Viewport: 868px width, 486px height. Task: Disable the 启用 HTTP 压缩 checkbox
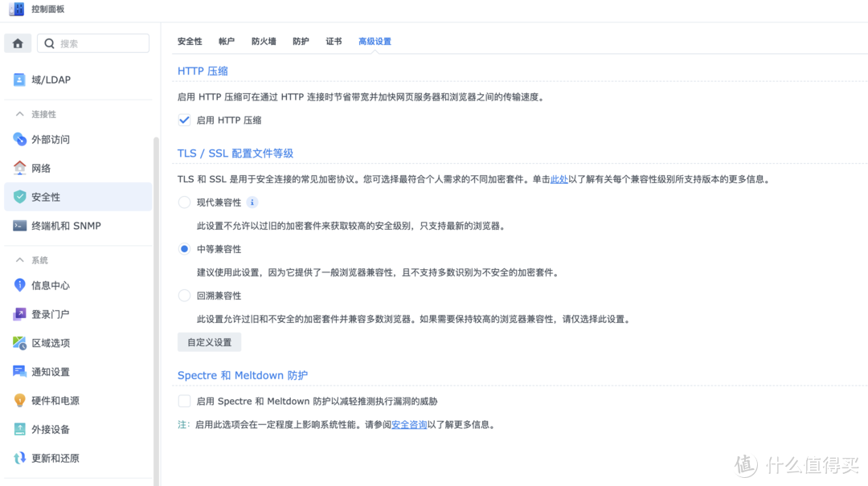click(x=183, y=120)
